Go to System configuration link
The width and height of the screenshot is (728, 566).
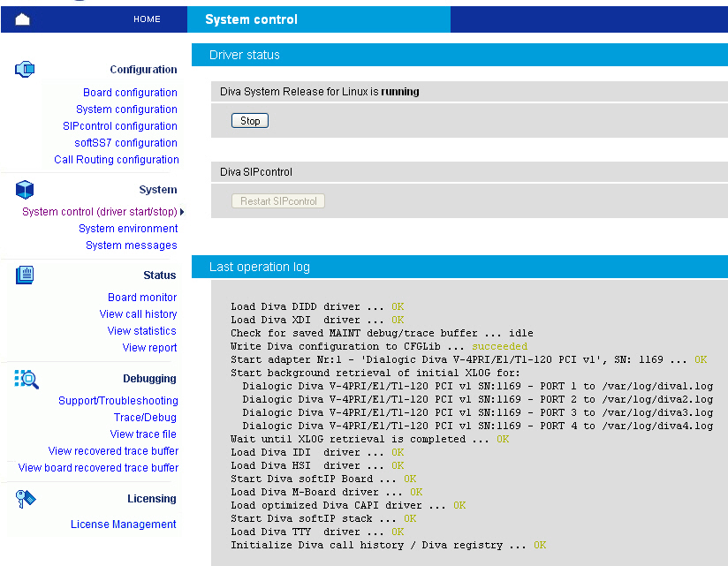click(x=126, y=109)
